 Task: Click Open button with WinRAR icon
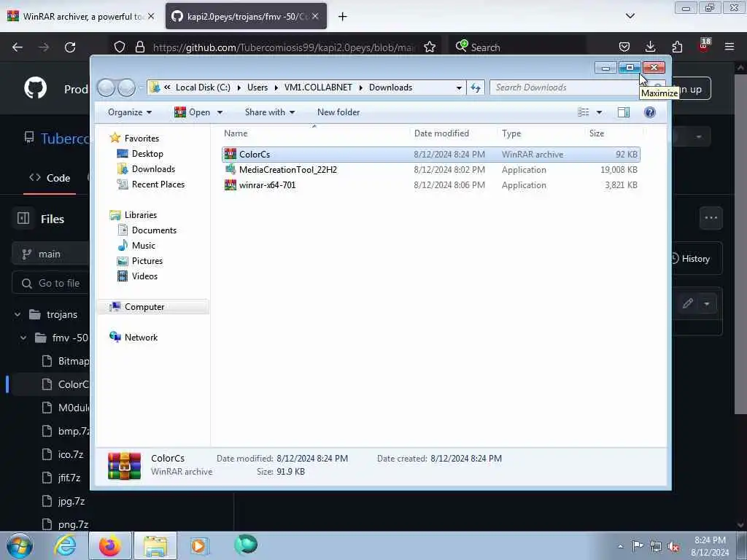pyautogui.click(x=193, y=112)
